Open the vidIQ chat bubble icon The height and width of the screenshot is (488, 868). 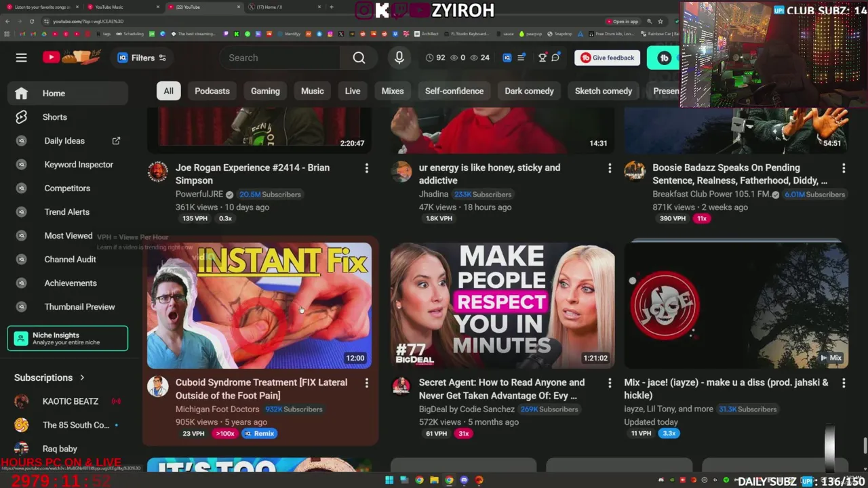[555, 58]
